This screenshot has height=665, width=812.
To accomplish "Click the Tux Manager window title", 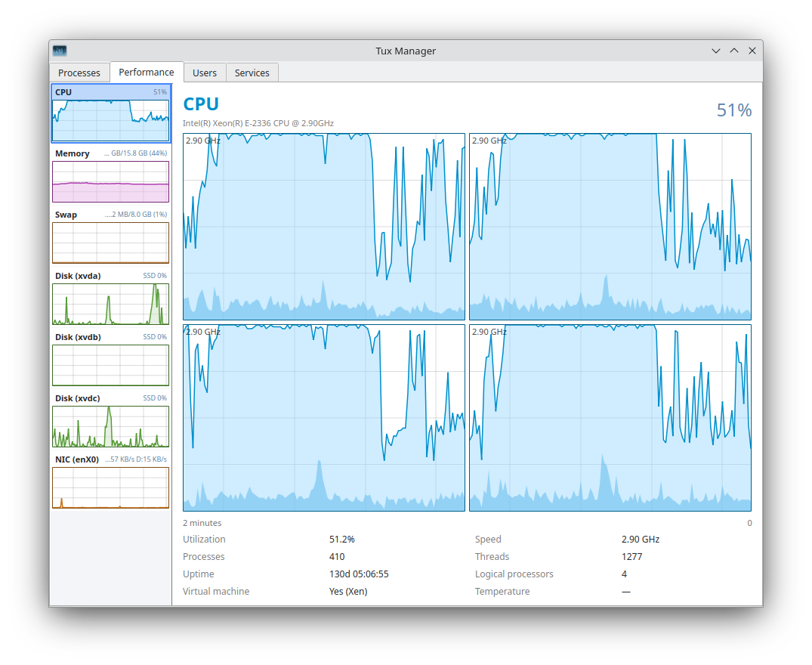I will point(406,51).
